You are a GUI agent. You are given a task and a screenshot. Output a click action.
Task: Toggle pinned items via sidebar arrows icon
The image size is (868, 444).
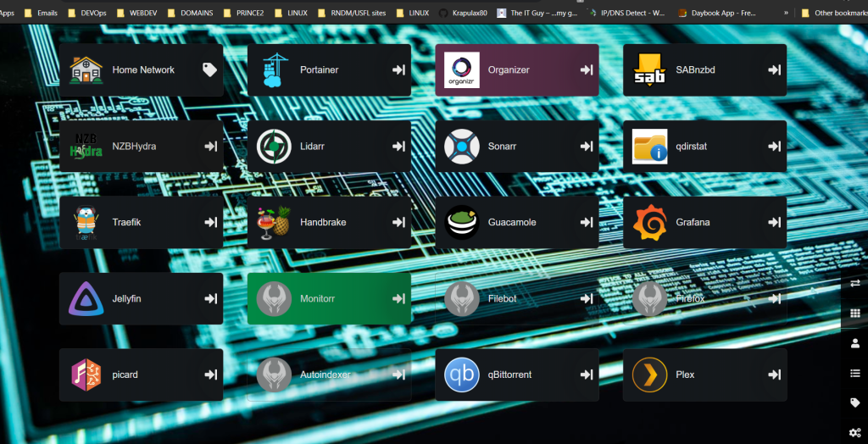(854, 283)
